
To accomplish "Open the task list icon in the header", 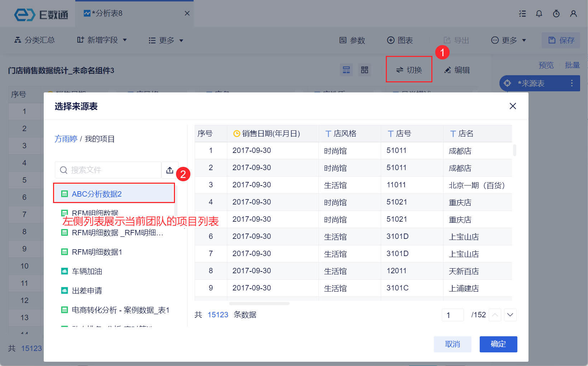I will coord(522,14).
